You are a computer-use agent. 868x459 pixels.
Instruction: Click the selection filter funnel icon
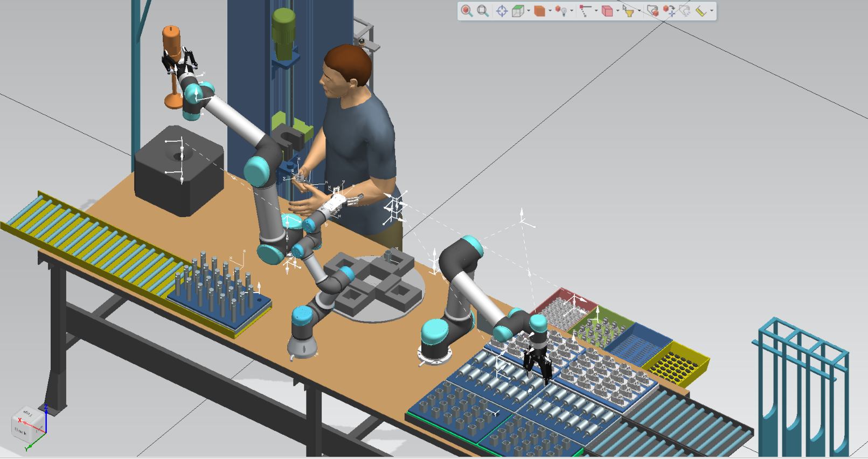click(x=628, y=11)
